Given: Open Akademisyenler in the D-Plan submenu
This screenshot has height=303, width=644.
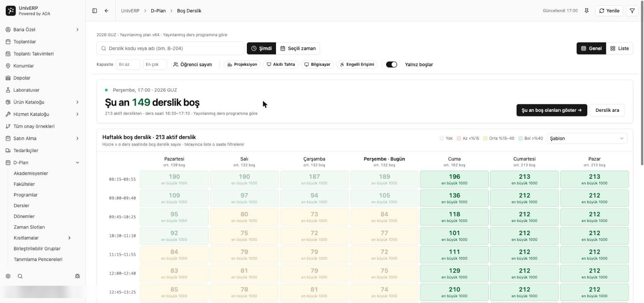Looking at the screenshot, I should point(31,173).
